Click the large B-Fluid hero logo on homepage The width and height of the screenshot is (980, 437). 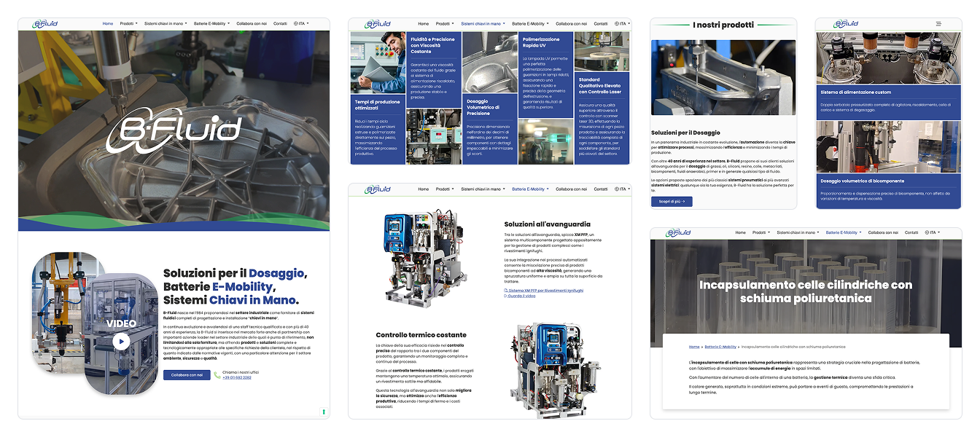tap(174, 132)
